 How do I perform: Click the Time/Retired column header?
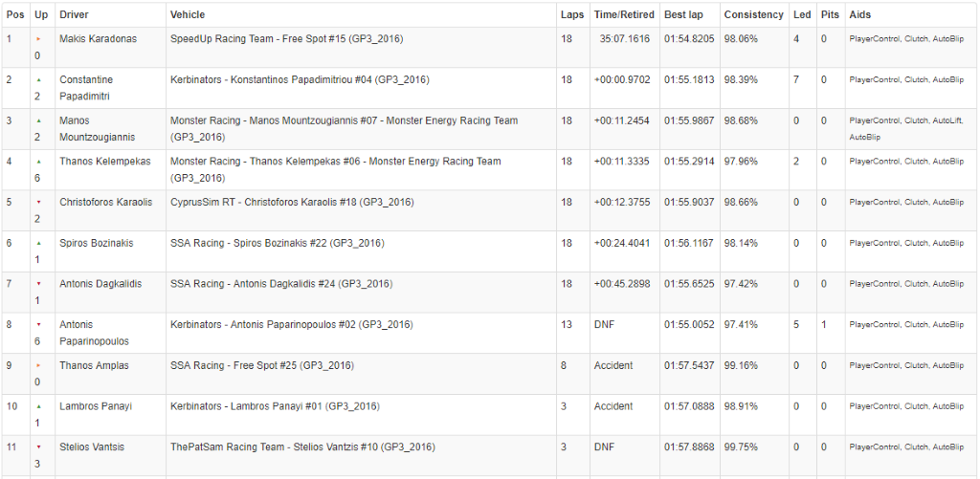(x=624, y=15)
